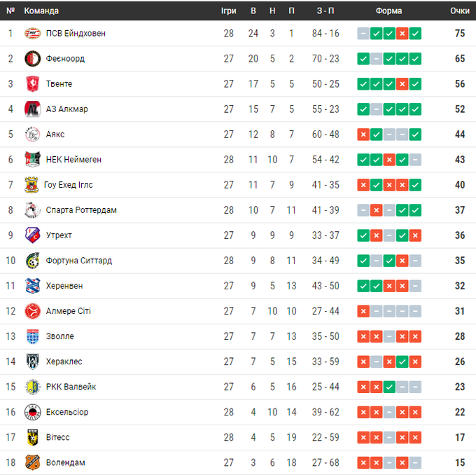476x475 pixels.
Task: Click PSV's red loss form indicator
Action: pos(402,34)
